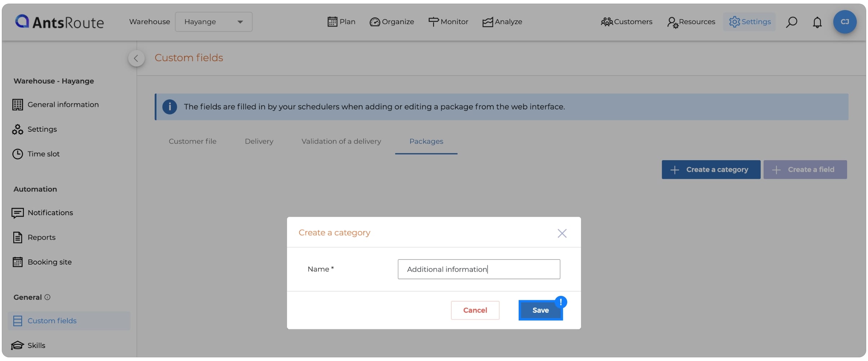Go to Resources section
The height and width of the screenshot is (361, 868).
click(x=691, y=22)
